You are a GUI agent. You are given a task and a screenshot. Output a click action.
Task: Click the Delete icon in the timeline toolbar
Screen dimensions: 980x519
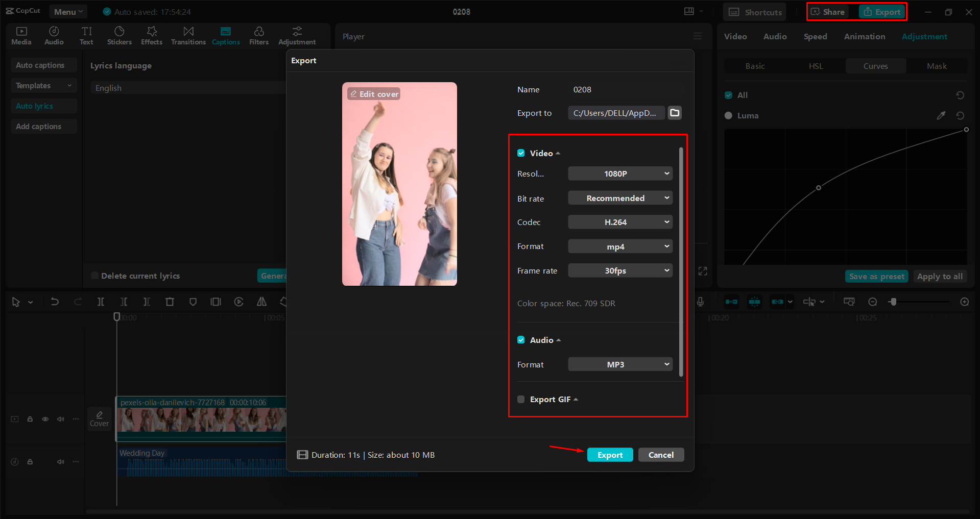[170, 302]
